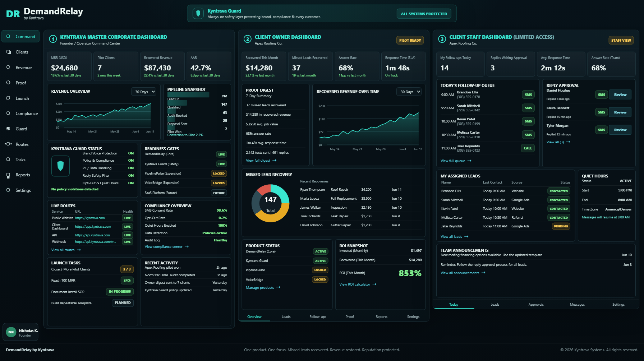
Task: Click the Tasks sidebar icon
Action: pyautogui.click(x=8, y=159)
